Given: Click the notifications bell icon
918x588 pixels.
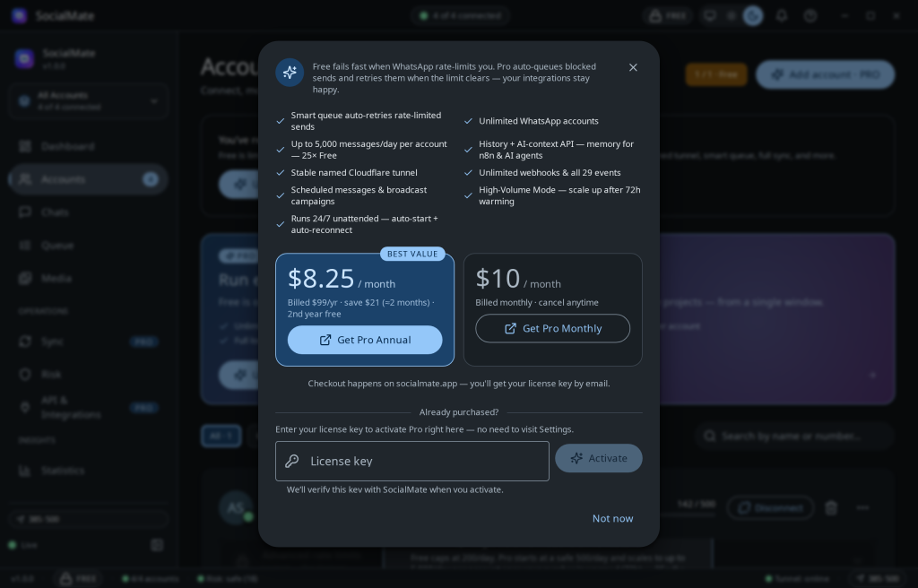Looking at the screenshot, I should [x=782, y=16].
